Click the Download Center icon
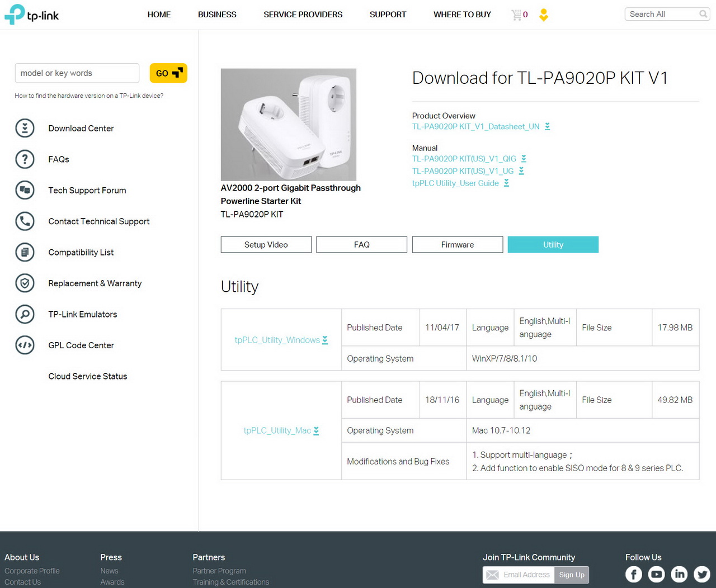This screenshot has width=716, height=588. (25, 128)
